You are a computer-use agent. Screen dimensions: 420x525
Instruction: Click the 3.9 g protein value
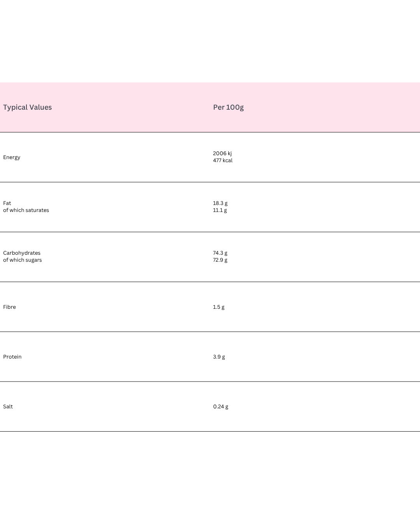(219, 357)
